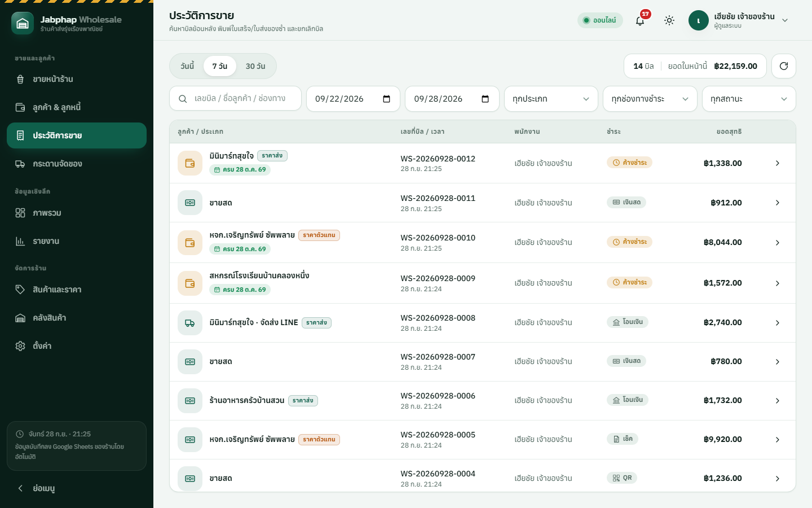Expand bill WS-20260928-0010 row chevron
This screenshot has width=812, height=508.
pyautogui.click(x=778, y=243)
